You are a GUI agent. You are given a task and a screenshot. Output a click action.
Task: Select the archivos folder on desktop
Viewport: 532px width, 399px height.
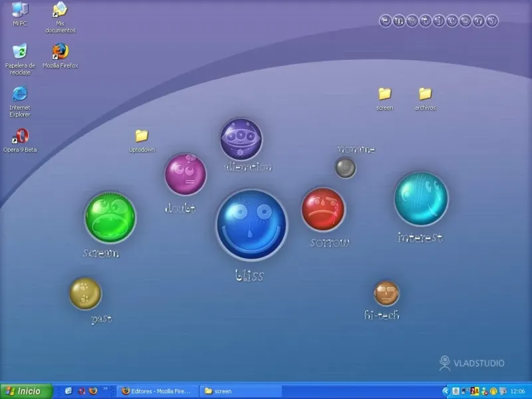425,94
